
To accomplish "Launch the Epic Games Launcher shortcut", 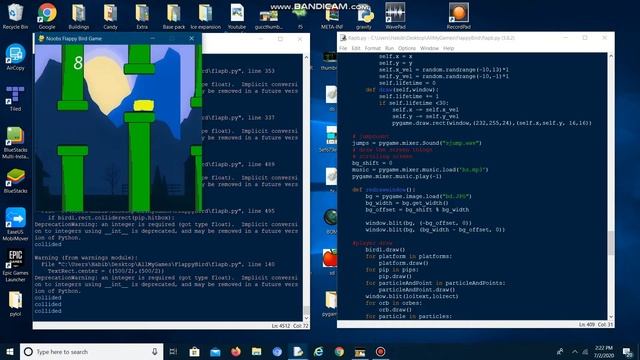I will [x=16, y=266].
